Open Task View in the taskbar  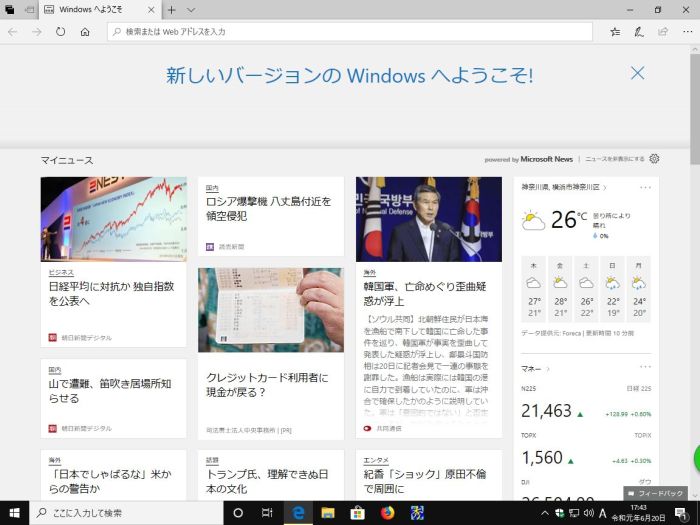(267, 512)
